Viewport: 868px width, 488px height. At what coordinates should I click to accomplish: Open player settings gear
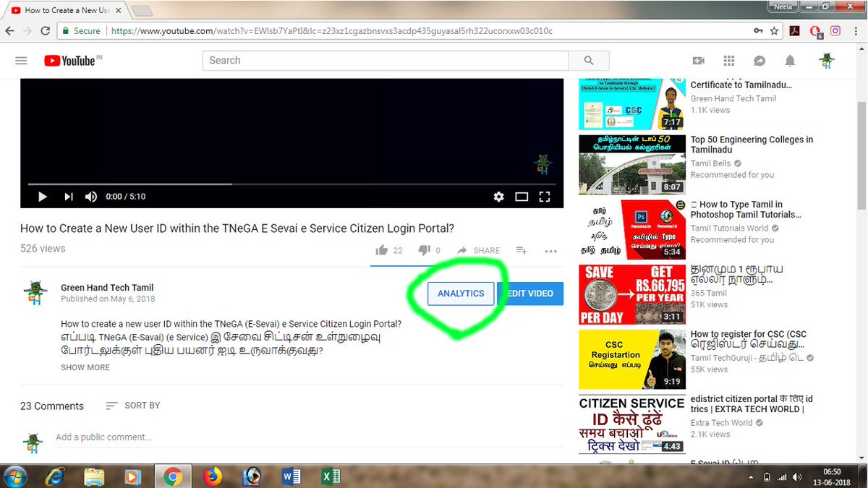point(498,197)
